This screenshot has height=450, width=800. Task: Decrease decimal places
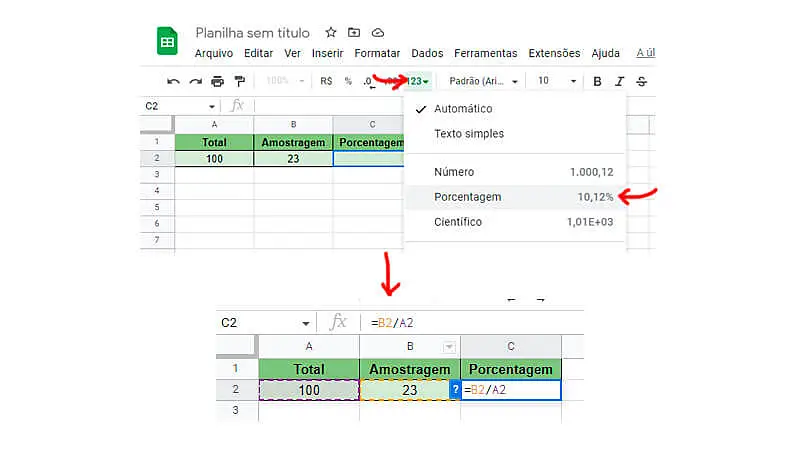click(x=369, y=82)
